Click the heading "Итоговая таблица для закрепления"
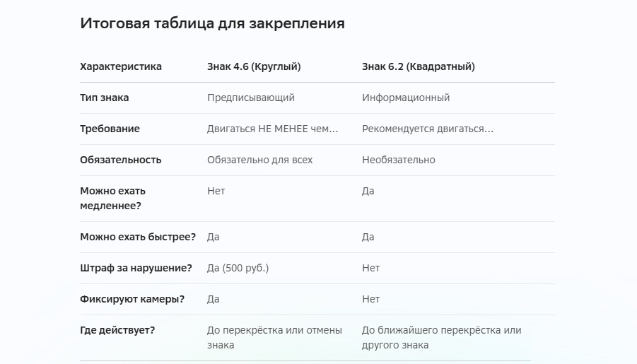 [x=212, y=23]
